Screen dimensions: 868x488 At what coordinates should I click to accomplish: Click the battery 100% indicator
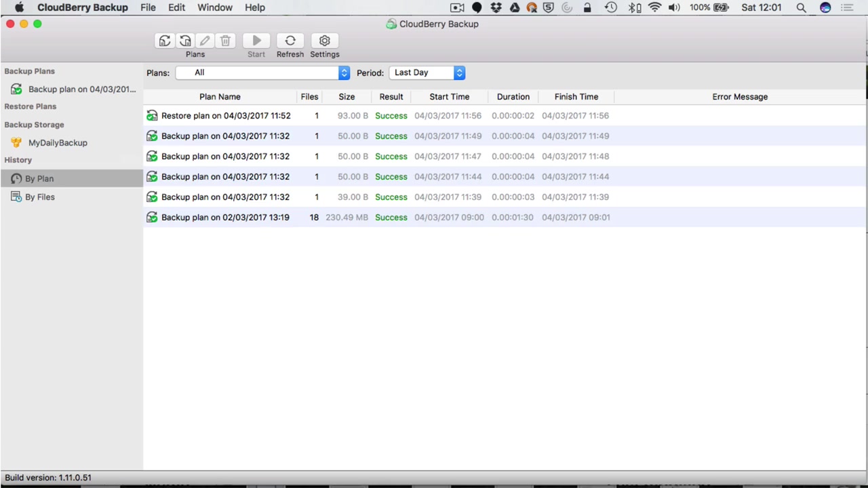(x=709, y=7)
